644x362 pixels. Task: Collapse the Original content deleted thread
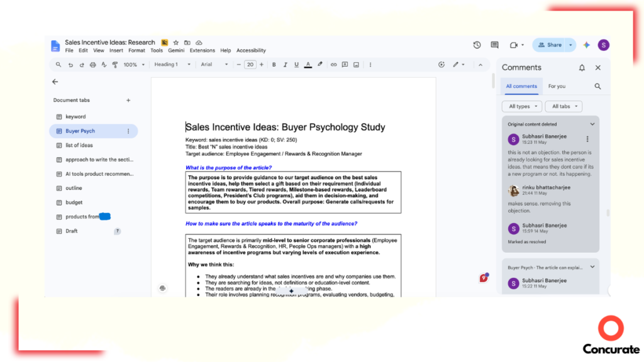[592, 124]
